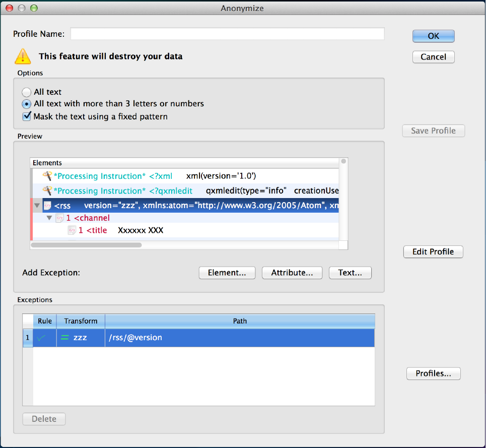Focus the Profile Name input field
Viewport: 486px width, 448px height.
pos(227,33)
